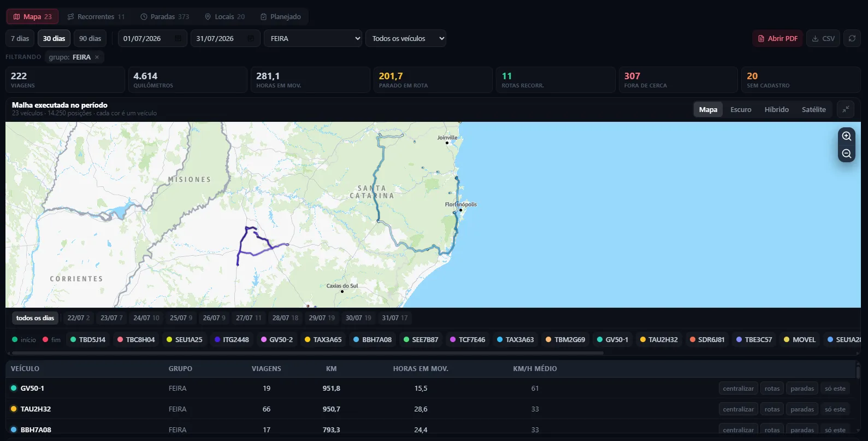Switch map style to Satélite
This screenshot has width=868, height=441.
[x=813, y=109]
